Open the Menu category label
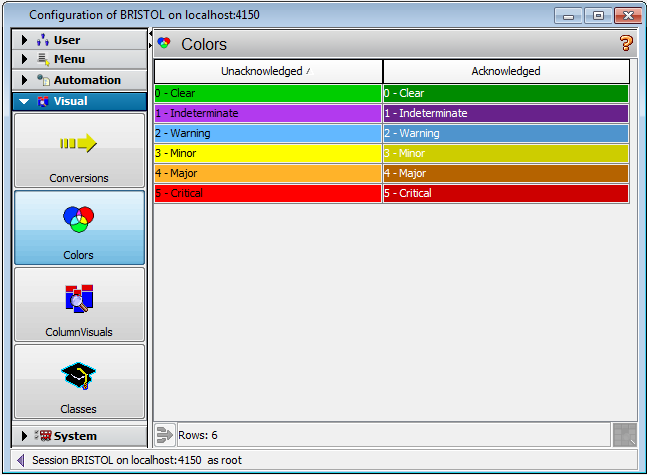Image resolution: width=647 pixels, height=475 pixels. pyautogui.click(x=69, y=59)
